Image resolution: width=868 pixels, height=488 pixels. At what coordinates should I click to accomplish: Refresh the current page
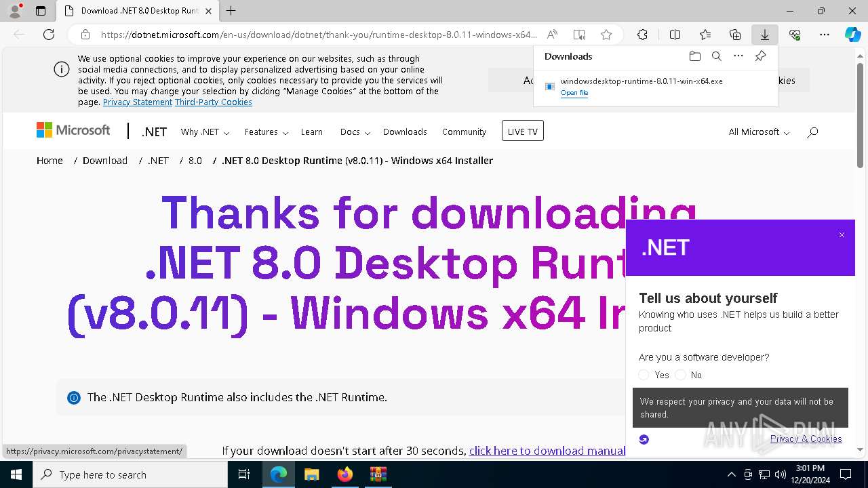[x=49, y=35]
